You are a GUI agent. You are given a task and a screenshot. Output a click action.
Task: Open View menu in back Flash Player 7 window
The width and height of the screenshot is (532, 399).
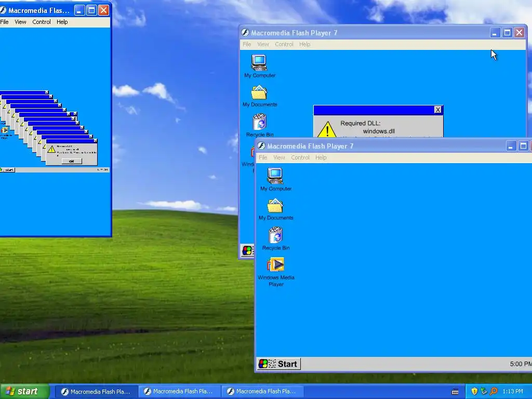pyautogui.click(x=263, y=44)
